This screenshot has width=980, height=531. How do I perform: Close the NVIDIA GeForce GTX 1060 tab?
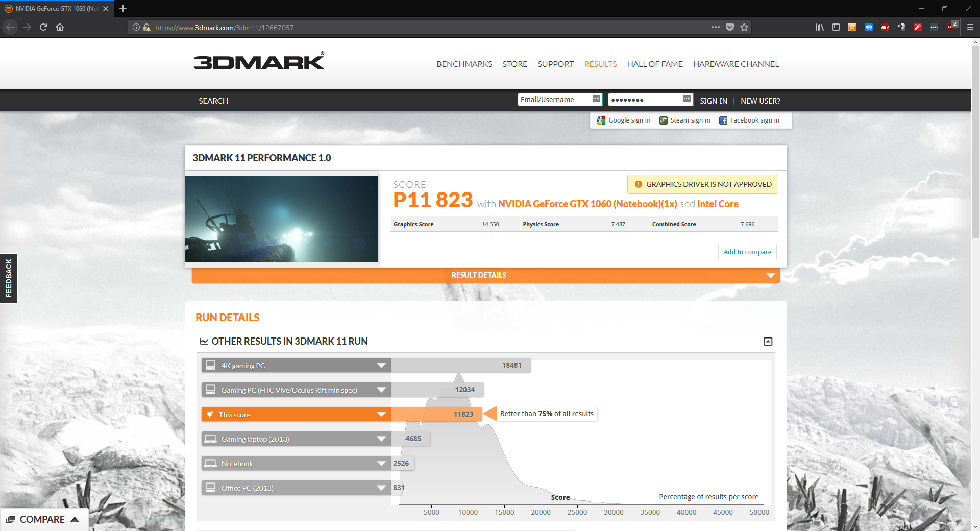(106, 9)
